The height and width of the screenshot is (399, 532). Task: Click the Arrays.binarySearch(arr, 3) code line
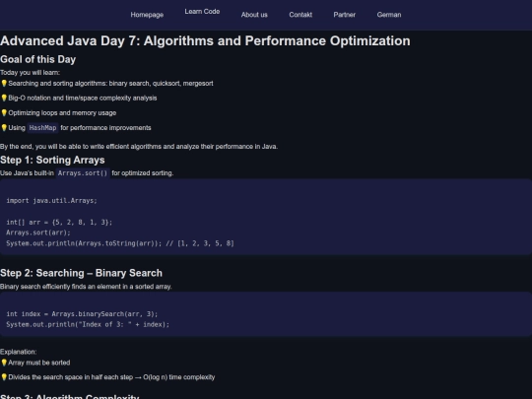point(82,314)
